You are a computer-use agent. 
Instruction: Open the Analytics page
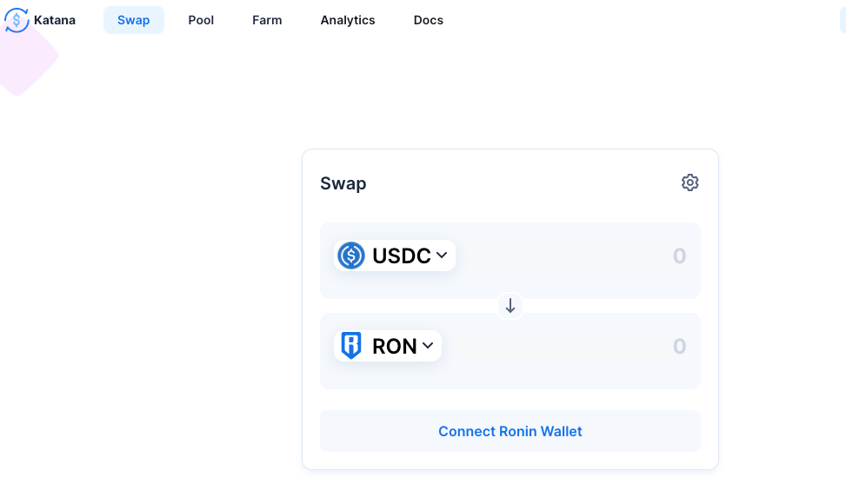coord(348,20)
